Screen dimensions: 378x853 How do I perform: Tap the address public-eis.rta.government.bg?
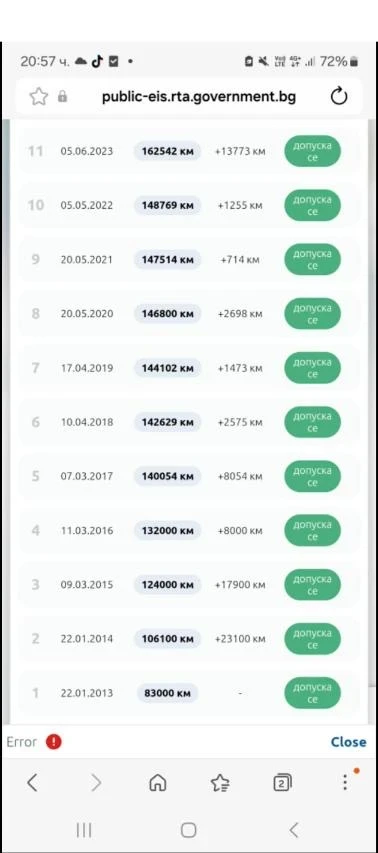click(199, 97)
